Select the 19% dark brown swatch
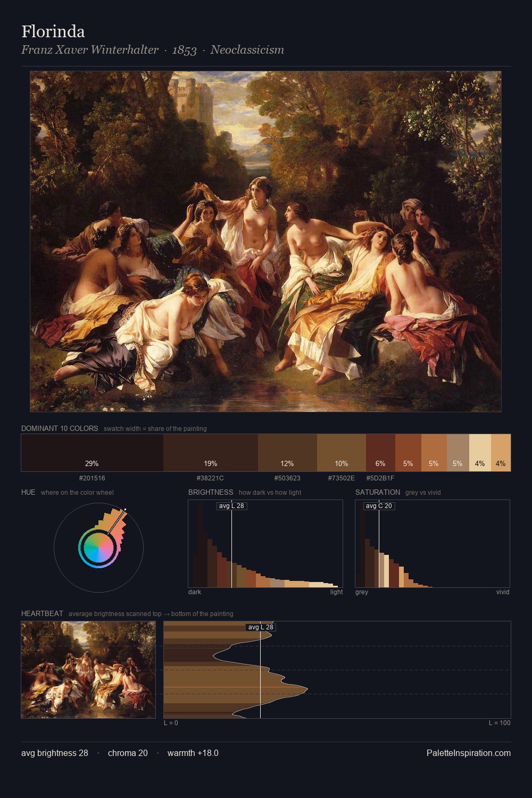 tap(211, 453)
